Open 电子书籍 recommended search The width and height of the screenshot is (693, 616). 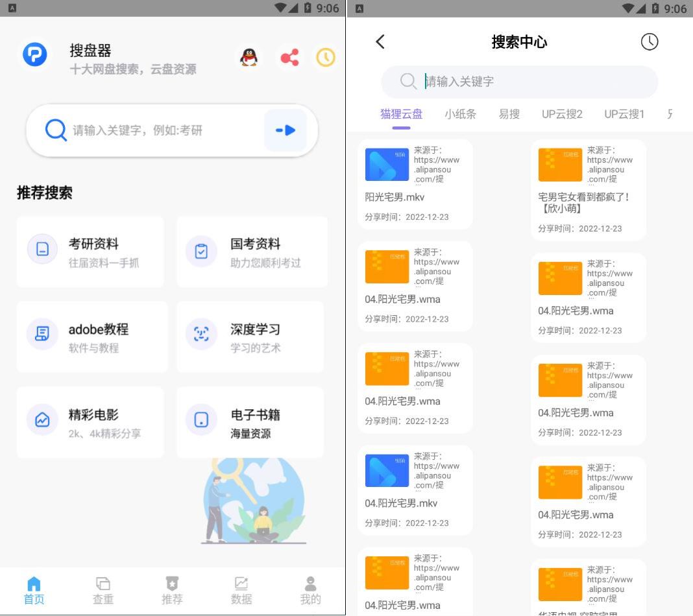click(250, 421)
